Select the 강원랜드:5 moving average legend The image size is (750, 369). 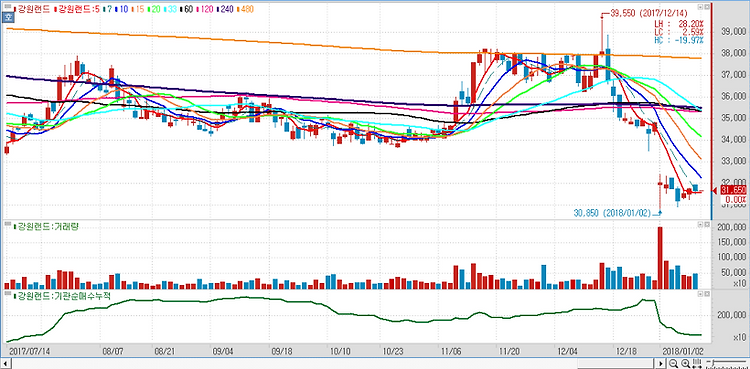pos(78,9)
